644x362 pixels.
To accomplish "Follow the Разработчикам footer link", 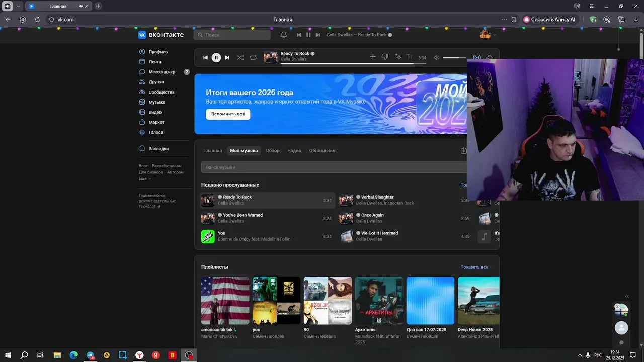I will coord(167,166).
